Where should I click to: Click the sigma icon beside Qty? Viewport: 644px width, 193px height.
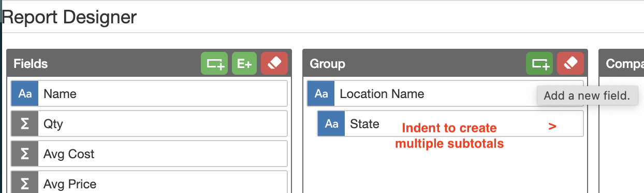[x=25, y=124]
